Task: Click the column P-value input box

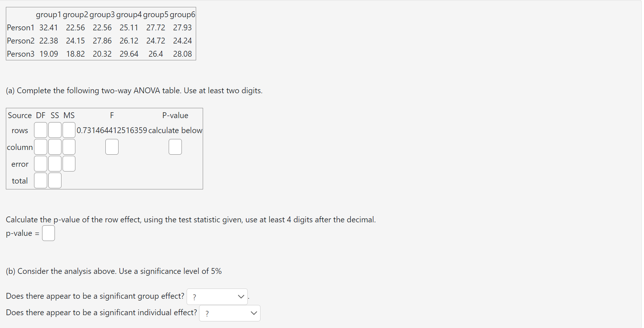Action: coord(175,147)
